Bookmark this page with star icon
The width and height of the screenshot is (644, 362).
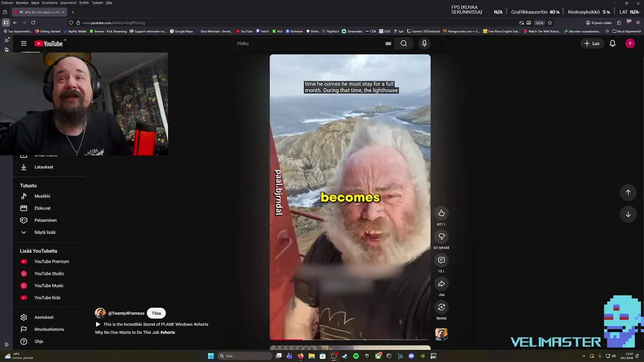click(x=550, y=23)
